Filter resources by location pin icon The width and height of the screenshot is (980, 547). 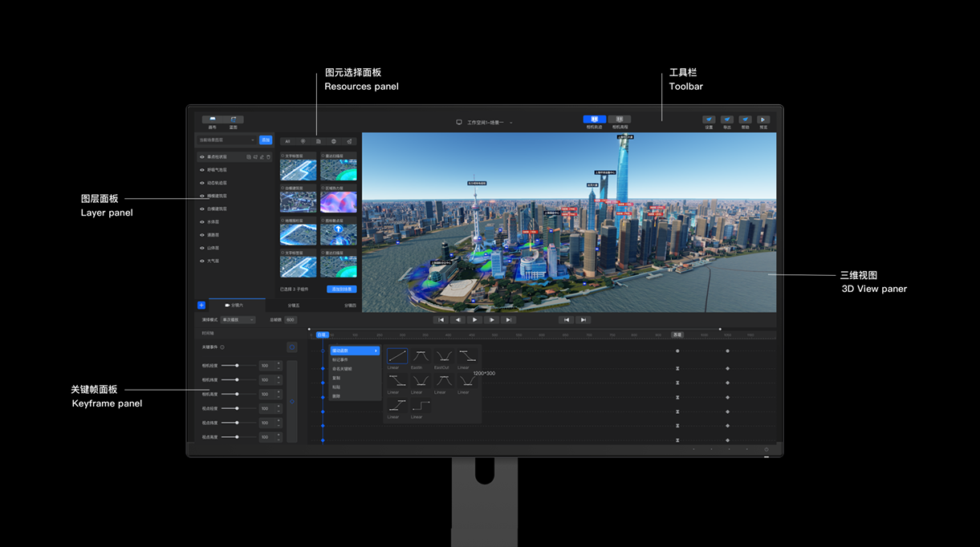point(303,141)
